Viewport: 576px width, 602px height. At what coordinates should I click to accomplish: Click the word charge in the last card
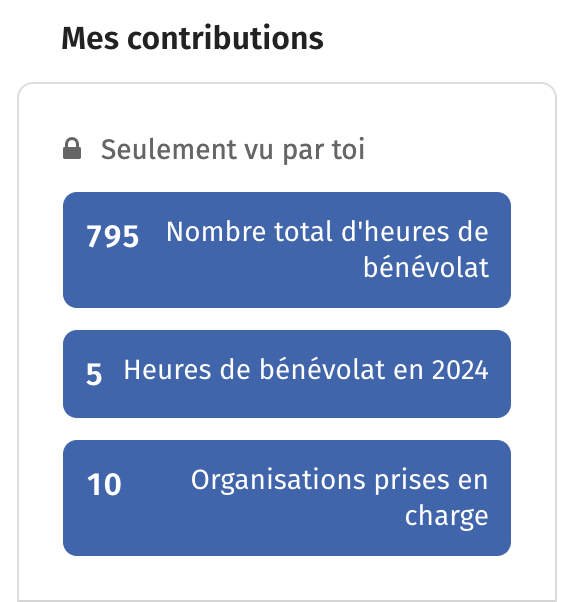447,516
